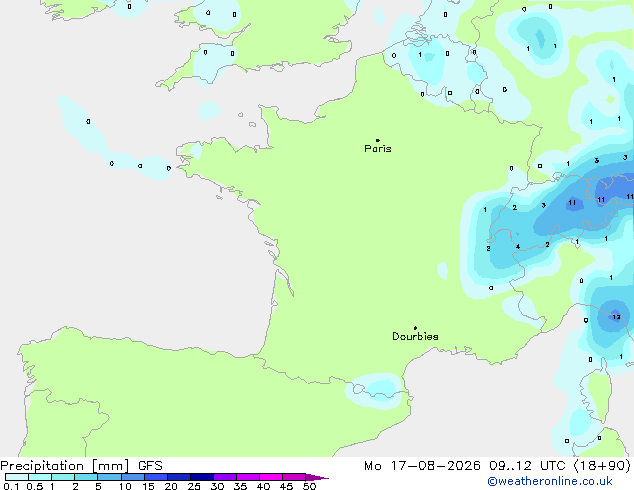Pick the magenta legend swatch between 45 and 50
634x490 pixels.
click(x=294, y=477)
